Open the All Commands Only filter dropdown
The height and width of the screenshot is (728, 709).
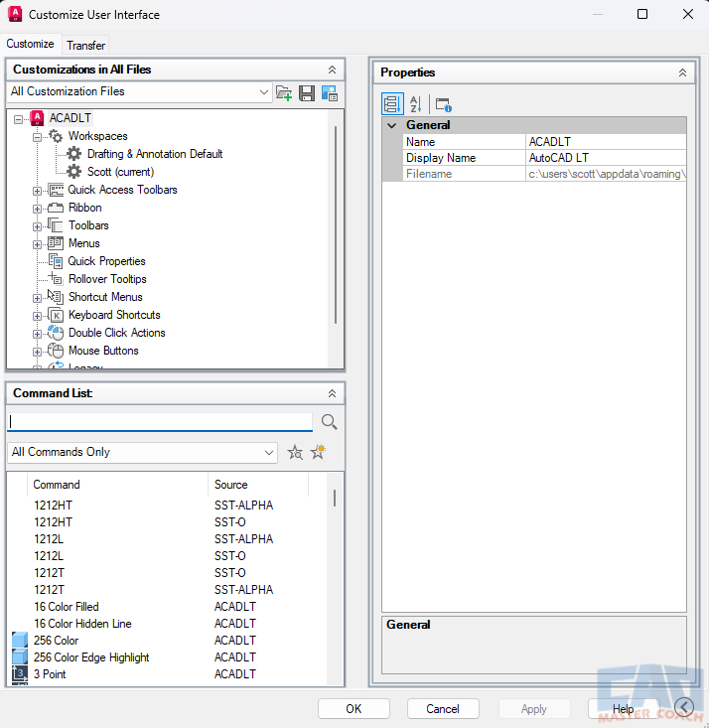click(268, 453)
